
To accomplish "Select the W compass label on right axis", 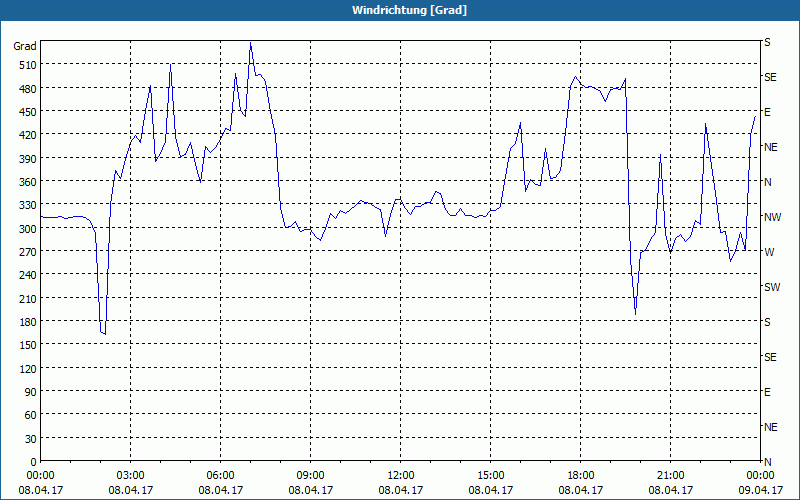I will (769, 252).
